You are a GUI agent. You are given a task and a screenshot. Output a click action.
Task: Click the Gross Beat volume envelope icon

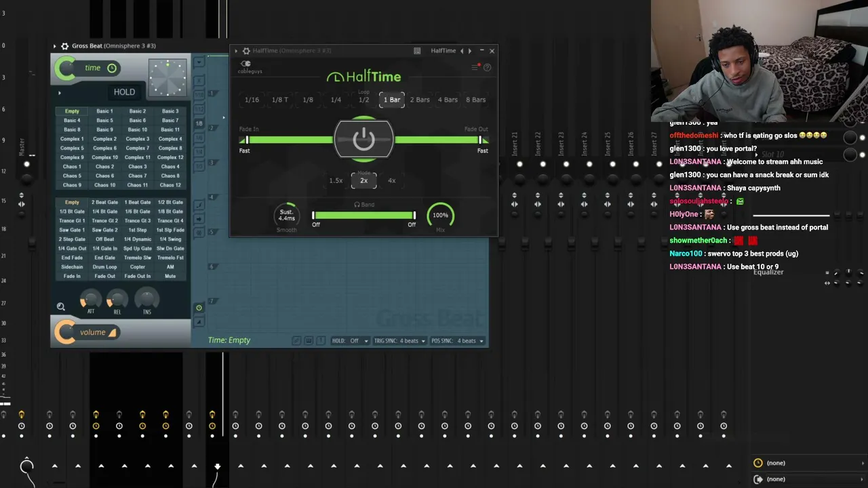pos(113,332)
